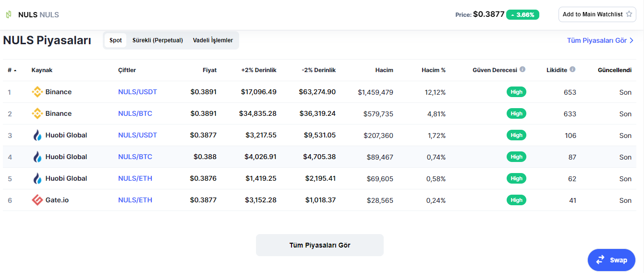Open info icon beside Güven Derecesi
The height and width of the screenshot is (273, 644).
(522, 70)
